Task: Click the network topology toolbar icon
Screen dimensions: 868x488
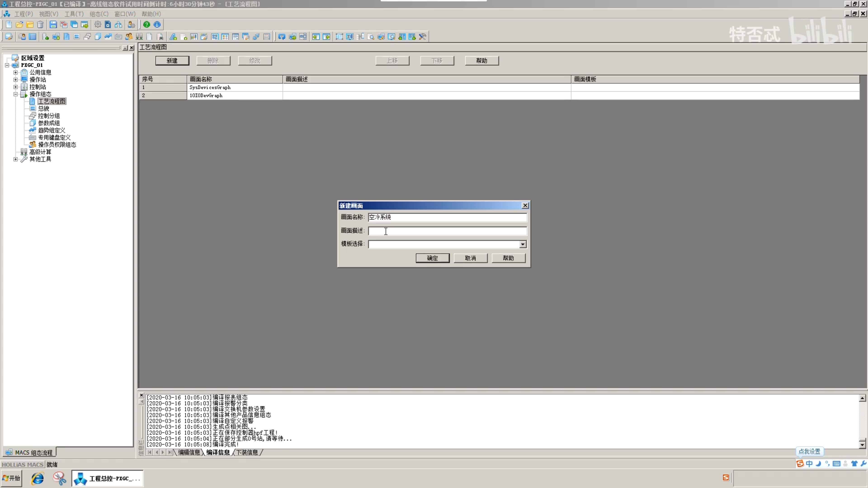Action: (x=118, y=24)
